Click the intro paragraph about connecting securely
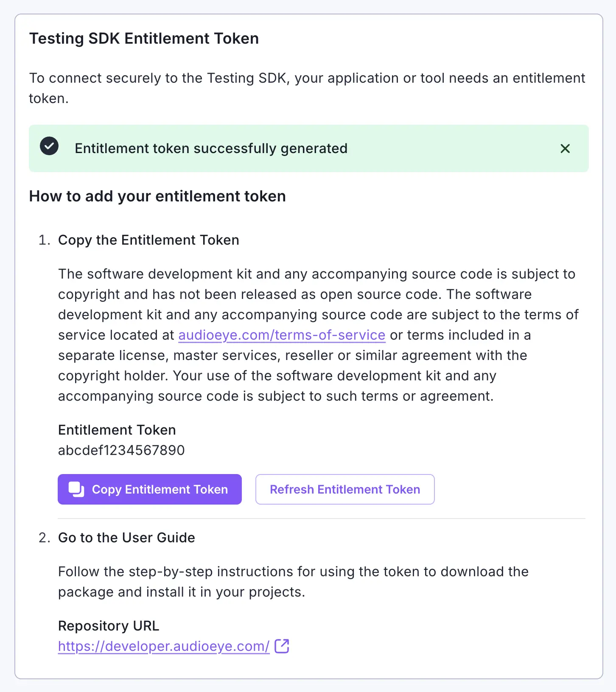This screenshot has width=616, height=692. [307, 88]
